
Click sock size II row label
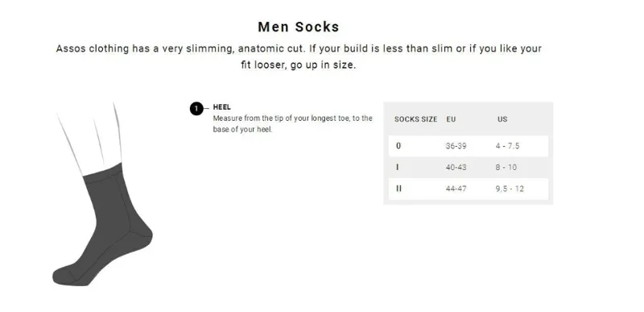[x=398, y=189]
